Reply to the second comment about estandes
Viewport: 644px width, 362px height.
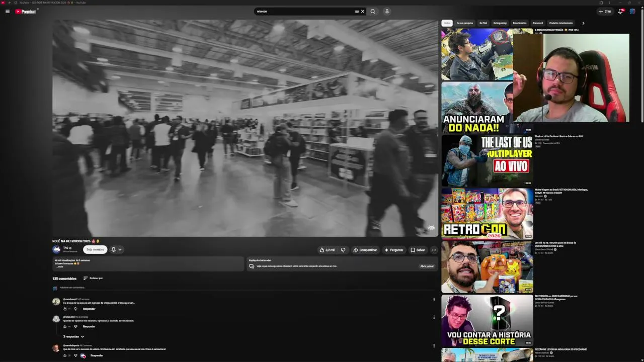coord(89,326)
